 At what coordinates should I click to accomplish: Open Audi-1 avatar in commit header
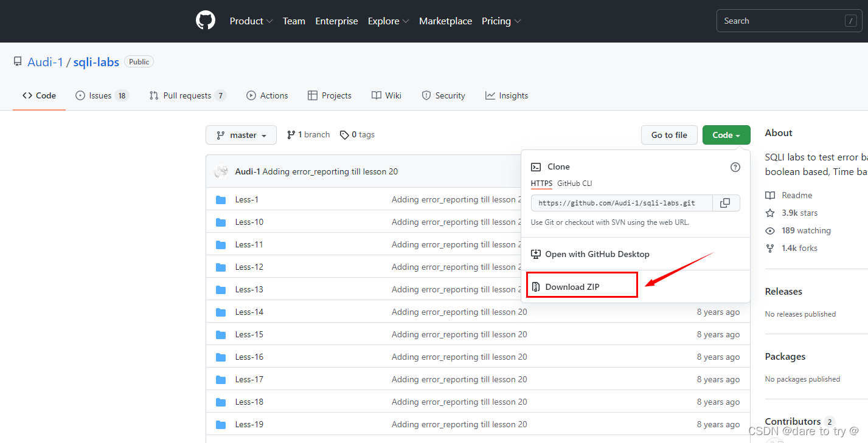[x=221, y=171]
